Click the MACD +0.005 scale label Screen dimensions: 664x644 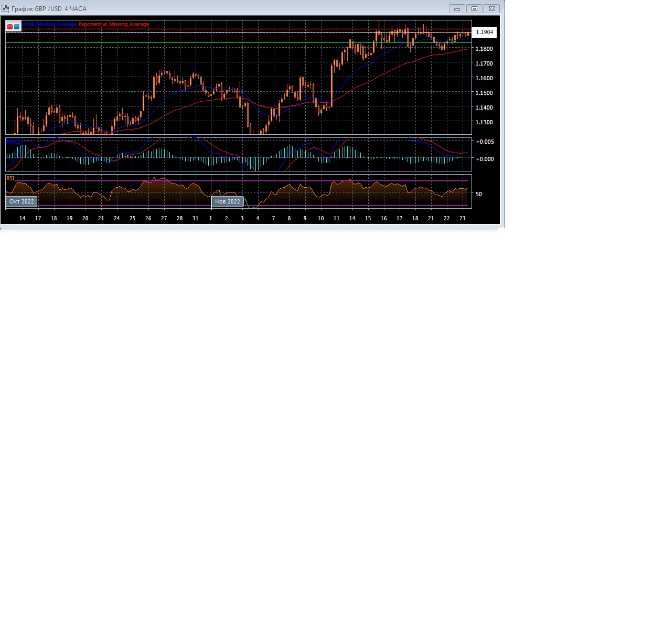point(485,142)
